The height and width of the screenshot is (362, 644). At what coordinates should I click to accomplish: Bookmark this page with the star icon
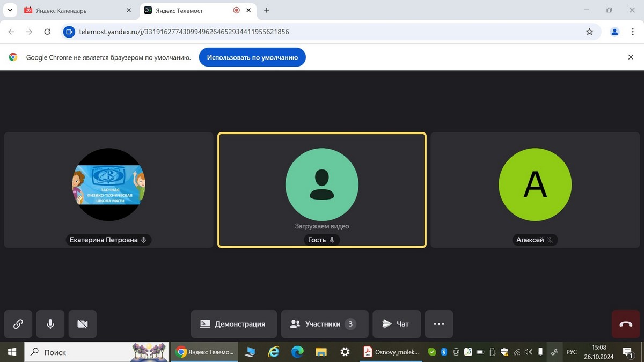click(589, 32)
